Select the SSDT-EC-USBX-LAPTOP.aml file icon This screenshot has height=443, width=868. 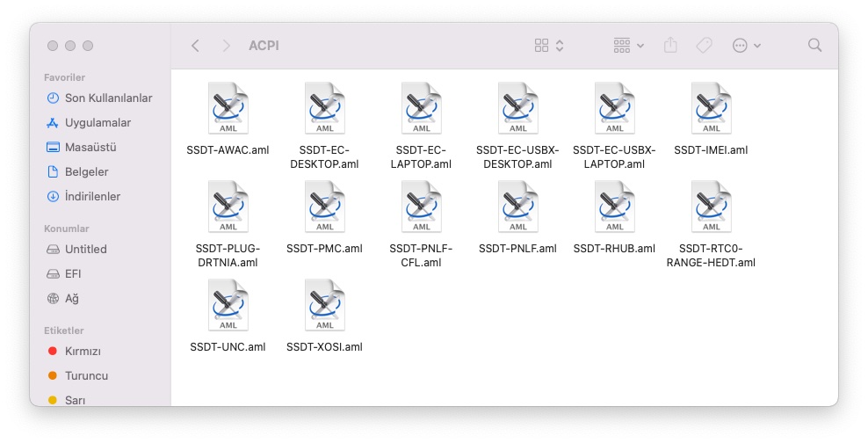click(614, 108)
